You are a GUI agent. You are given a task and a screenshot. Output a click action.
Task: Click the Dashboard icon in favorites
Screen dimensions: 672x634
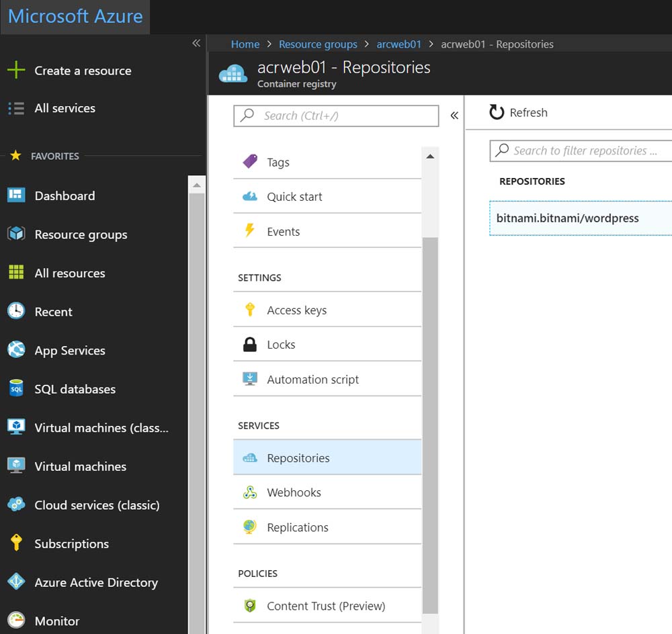click(x=15, y=195)
